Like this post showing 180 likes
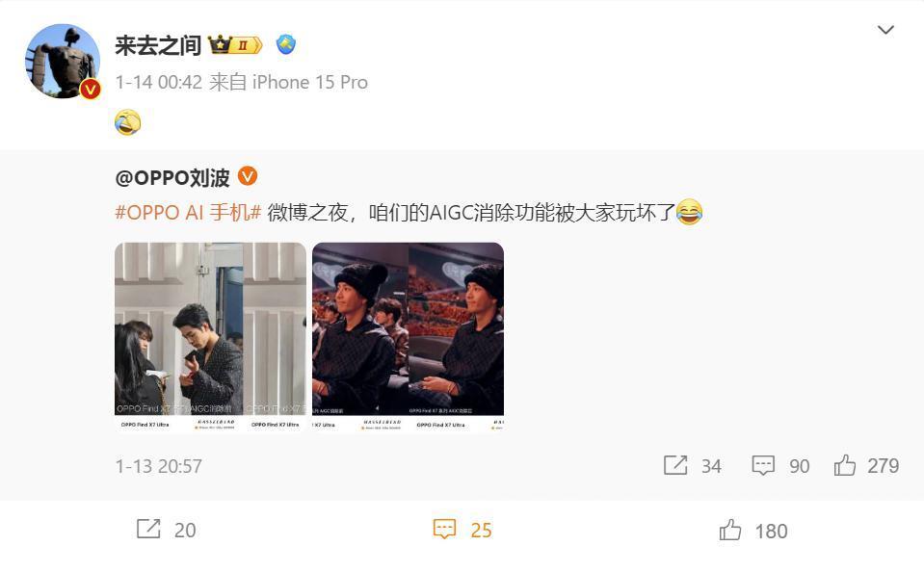924x572 pixels. [x=753, y=531]
